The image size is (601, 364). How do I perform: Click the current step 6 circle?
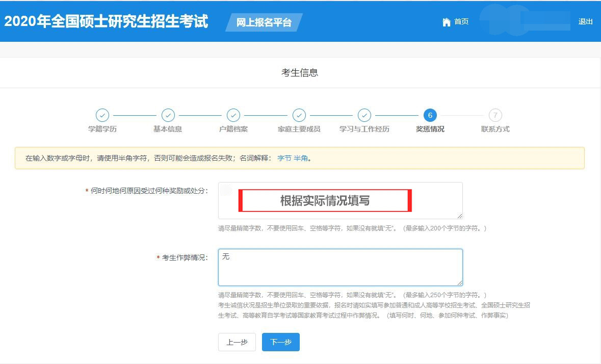click(430, 115)
